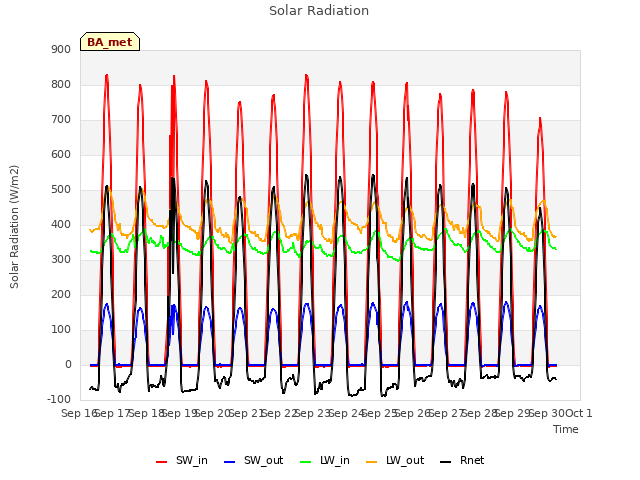The image size is (640, 480).
Task: Click the 700 y-axis tick label
Action: tap(61, 120)
